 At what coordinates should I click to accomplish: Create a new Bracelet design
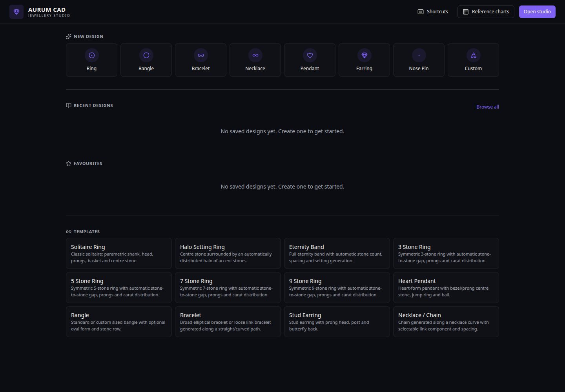200,60
